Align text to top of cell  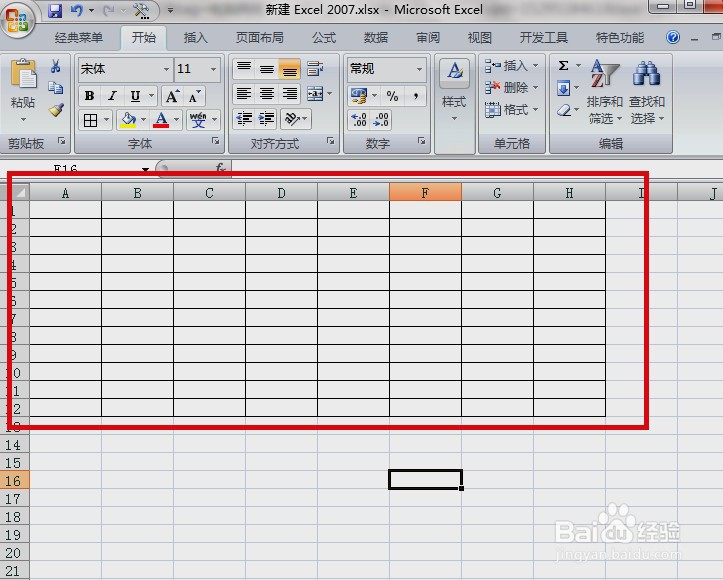pos(244,69)
